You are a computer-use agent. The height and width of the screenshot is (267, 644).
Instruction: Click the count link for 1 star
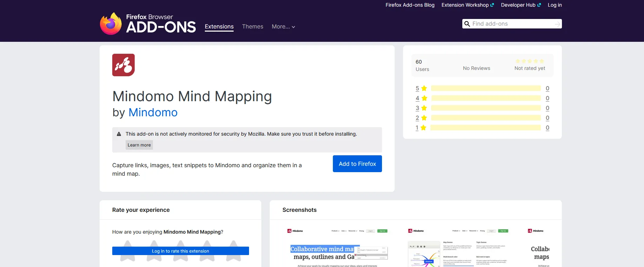pyautogui.click(x=548, y=128)
